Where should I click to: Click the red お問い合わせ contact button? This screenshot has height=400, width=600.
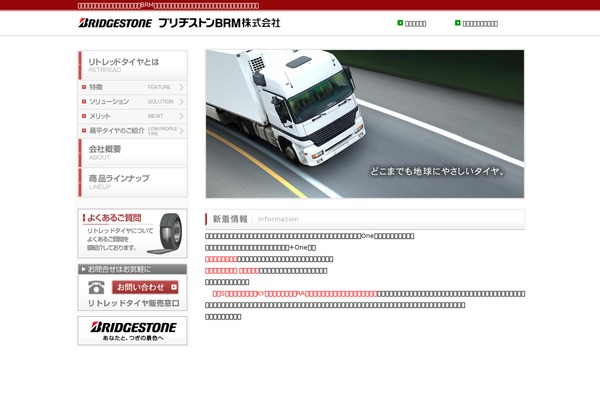pyautogui.click(x=145, y=287)
